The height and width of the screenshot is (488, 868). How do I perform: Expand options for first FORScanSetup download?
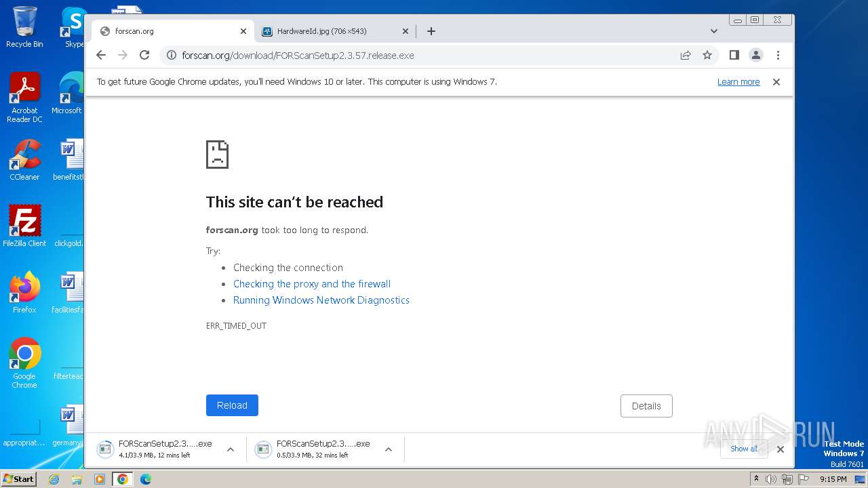[231, 449]
